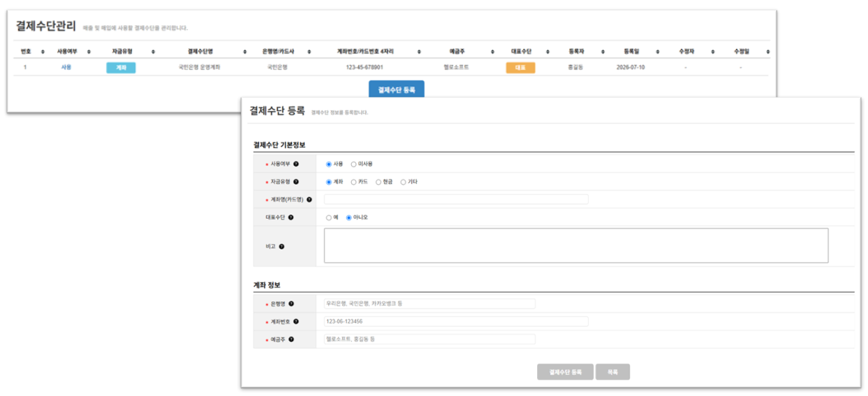Image resolution: width=868 pixels, height=396 pixels.
Task: Click gray 결제수단 등록 submit button in form
Action: pyautogui.click(x=566, y=372)
